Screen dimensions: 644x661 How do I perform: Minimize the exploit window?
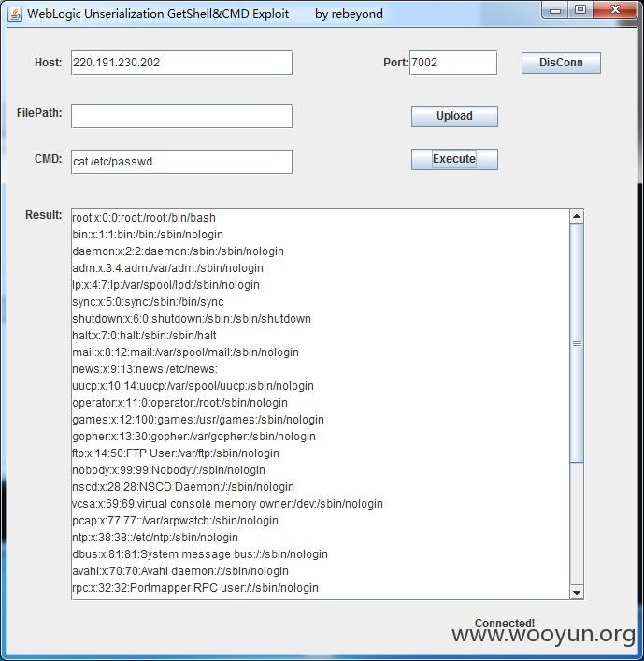coord(555,10)
